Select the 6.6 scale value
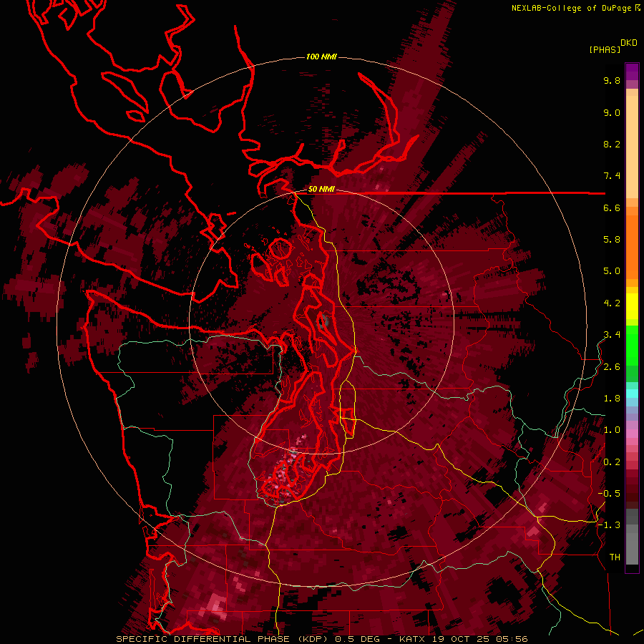The width and height of the screenshot is (644, 644). [x=612, y=208]
